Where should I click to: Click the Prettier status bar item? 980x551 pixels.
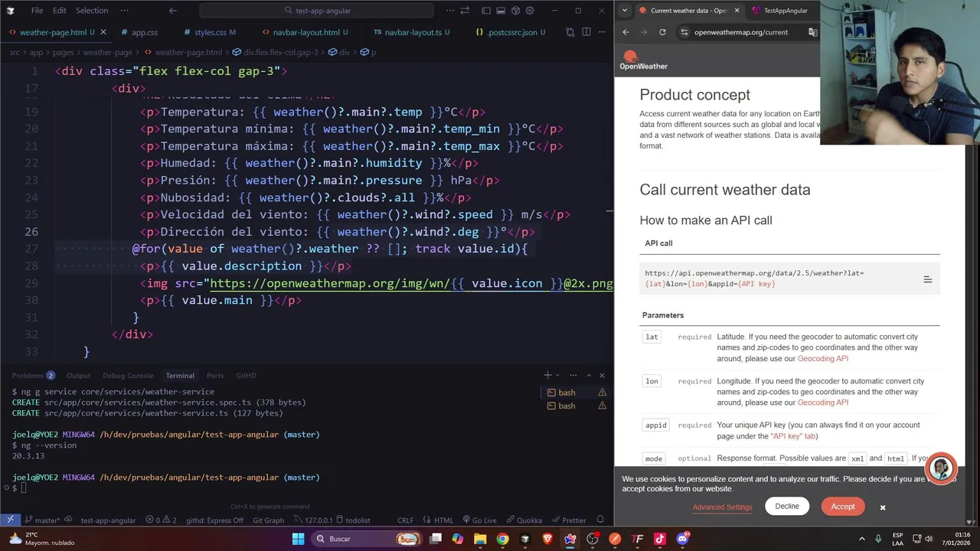[x=568, y=520]
